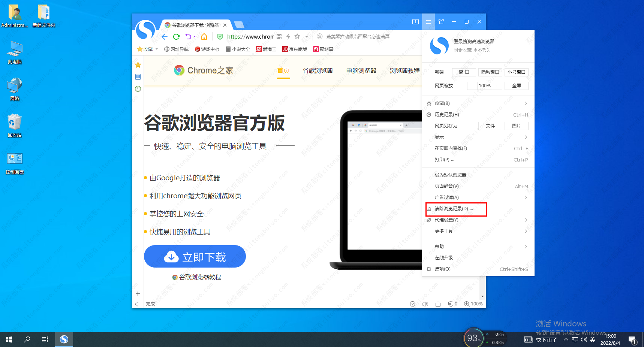Open a new tab with blank tab button
Image resolution: width=644 pixels, height=347 pixels.
tap(239, 25)
